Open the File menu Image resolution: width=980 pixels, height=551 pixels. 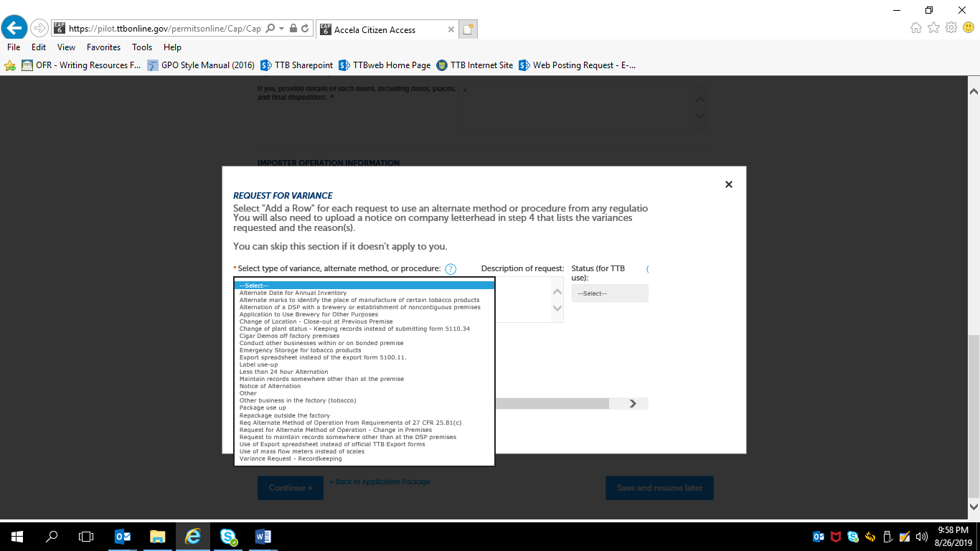(x=14, y=47)
